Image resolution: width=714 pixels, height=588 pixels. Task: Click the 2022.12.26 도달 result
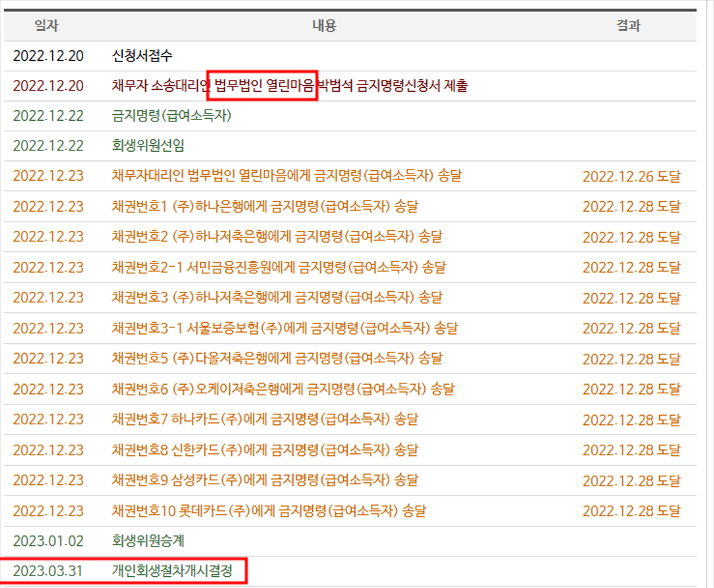coord(632,176)
